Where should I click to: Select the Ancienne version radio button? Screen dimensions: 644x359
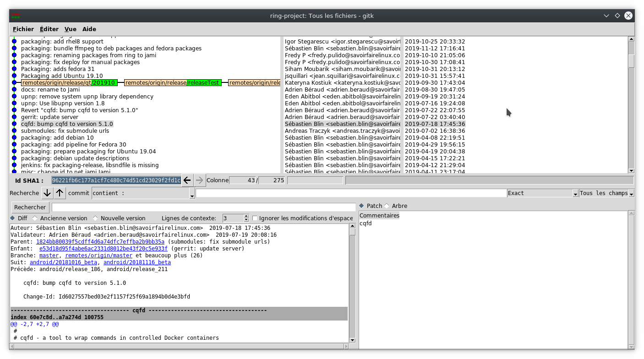pos(35,218)
